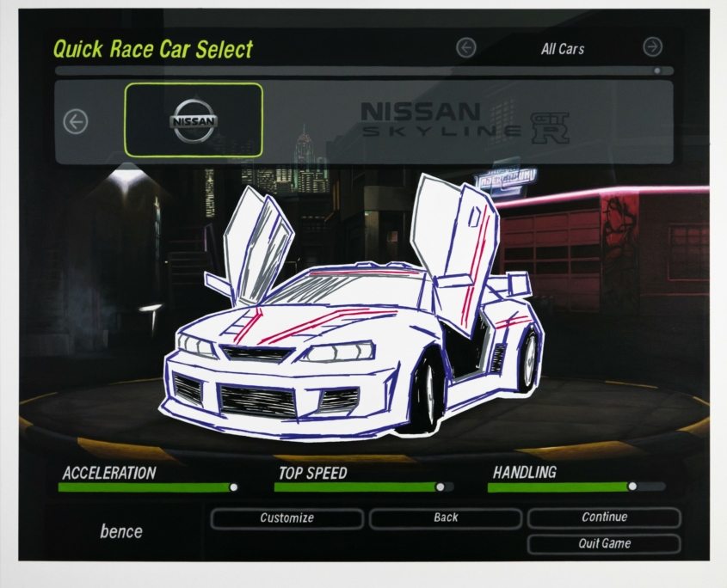Screen dimensions: 727x588
Task: Click the bence profile name
Action: click(x=121, y=531)
